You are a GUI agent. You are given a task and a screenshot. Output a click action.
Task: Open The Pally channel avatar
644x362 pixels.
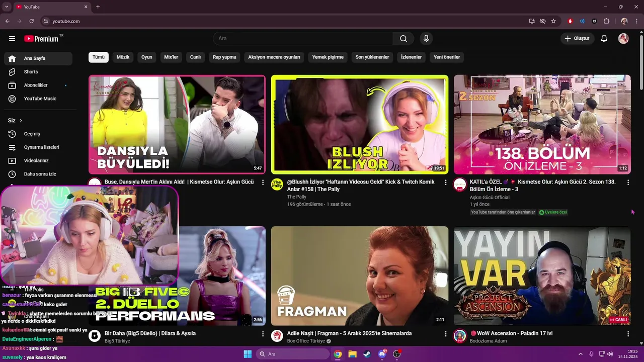coord(277,184)
